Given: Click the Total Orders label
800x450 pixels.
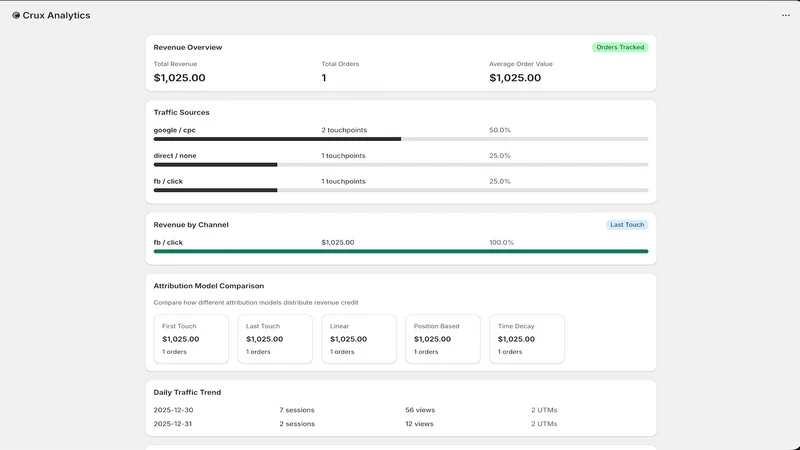Looking at the screenshot, I should (x=340, y=64).
